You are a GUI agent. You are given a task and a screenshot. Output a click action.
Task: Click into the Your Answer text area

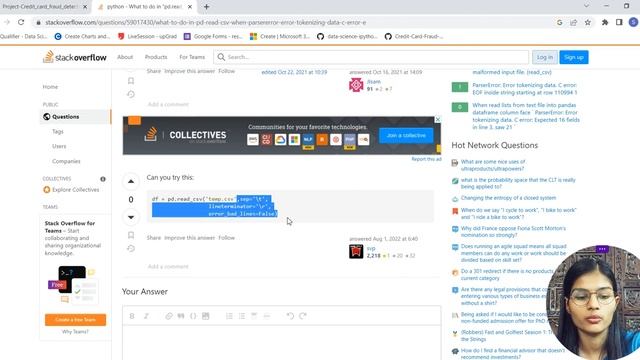[281, 343]
